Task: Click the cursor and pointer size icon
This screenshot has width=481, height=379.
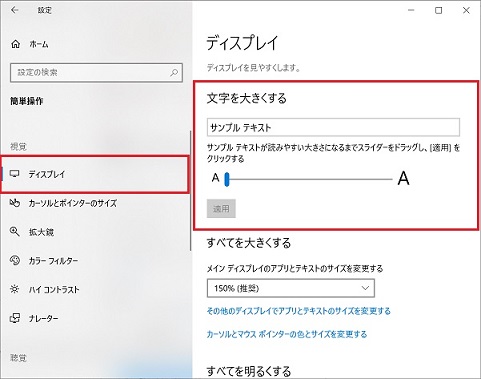Action: coord(15,203)
